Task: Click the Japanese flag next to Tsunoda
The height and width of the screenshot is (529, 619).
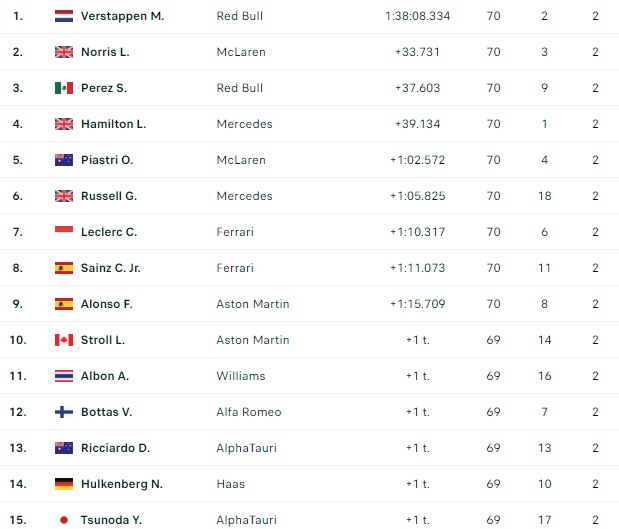Action: point(64,520)
